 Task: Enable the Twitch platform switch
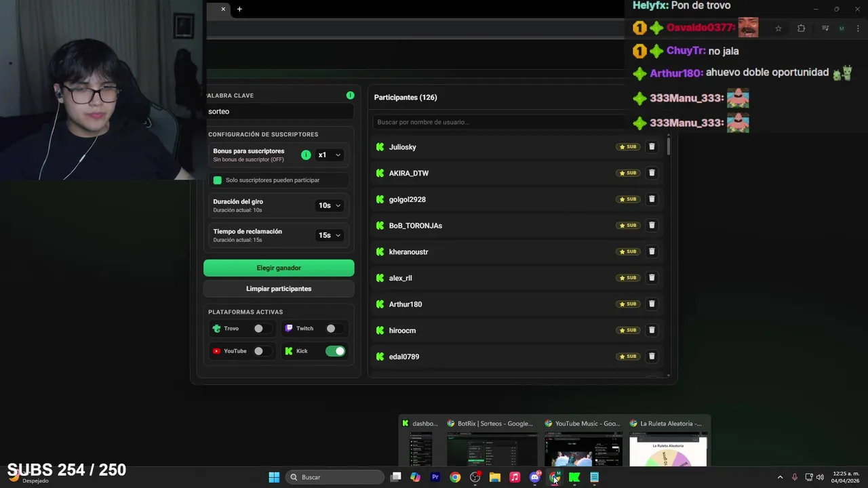click(334, 328)
